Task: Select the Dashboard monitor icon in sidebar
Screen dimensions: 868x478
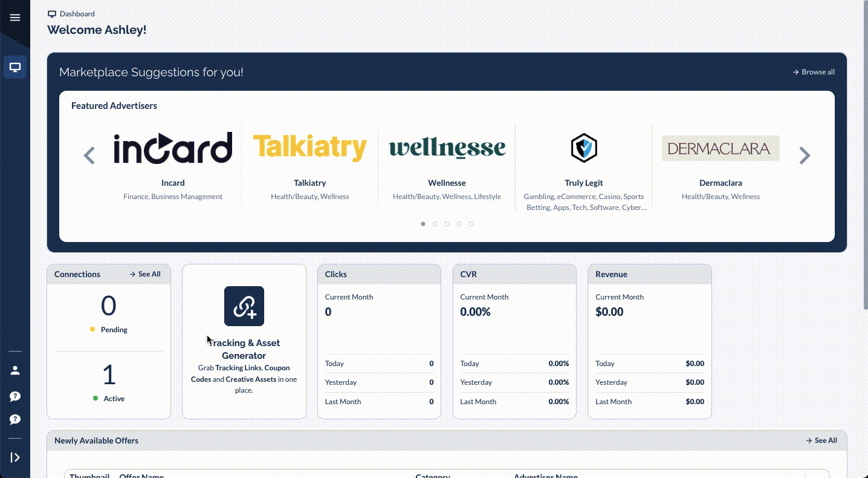Action: click(15, 67)
